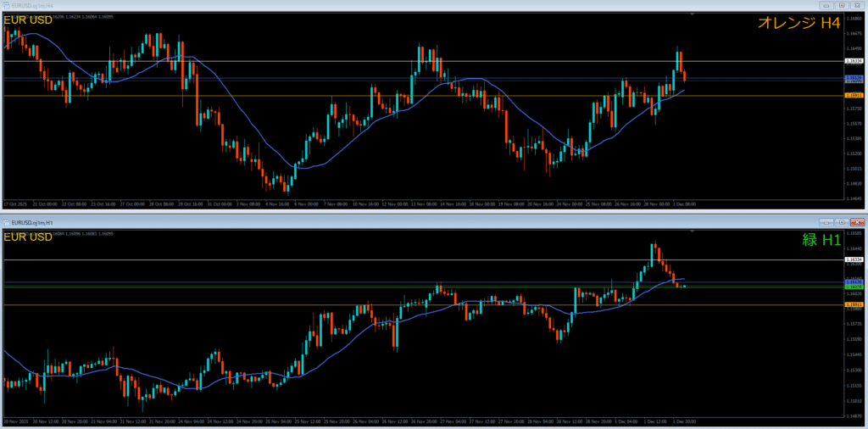The image size is (868, 429).
Task: Click the 1 Dec 08:00 time label
Action: (x=685, y=203)
